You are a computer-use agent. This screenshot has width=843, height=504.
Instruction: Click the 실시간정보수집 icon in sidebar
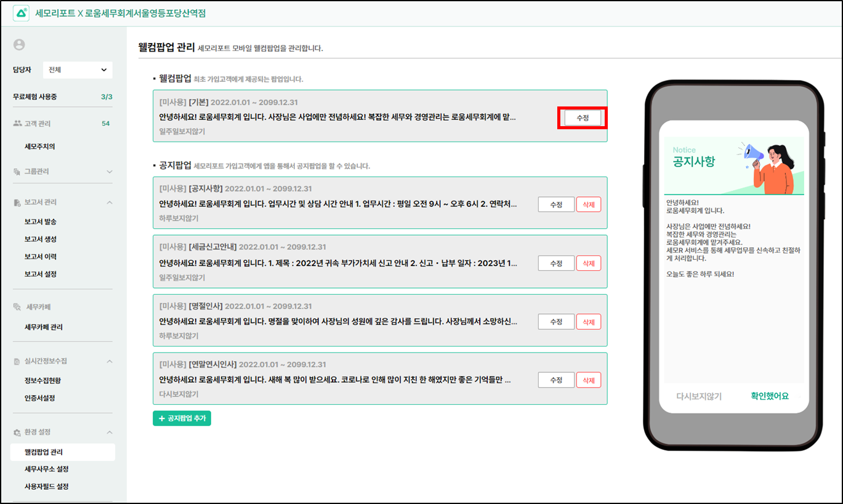click(17, 361)
